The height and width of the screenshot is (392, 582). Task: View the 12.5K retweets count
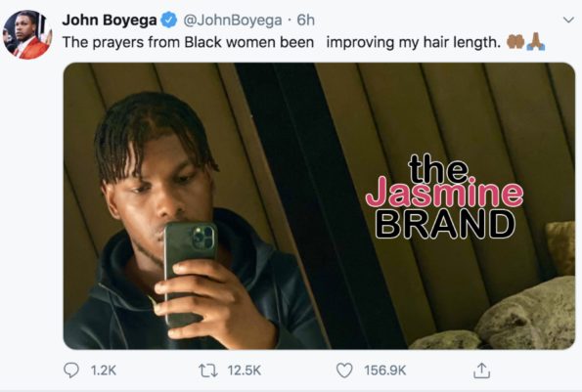245,370
